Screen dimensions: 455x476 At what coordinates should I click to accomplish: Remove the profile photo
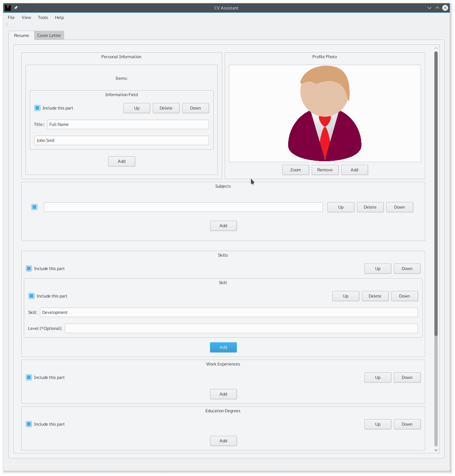tap(325, 170)
